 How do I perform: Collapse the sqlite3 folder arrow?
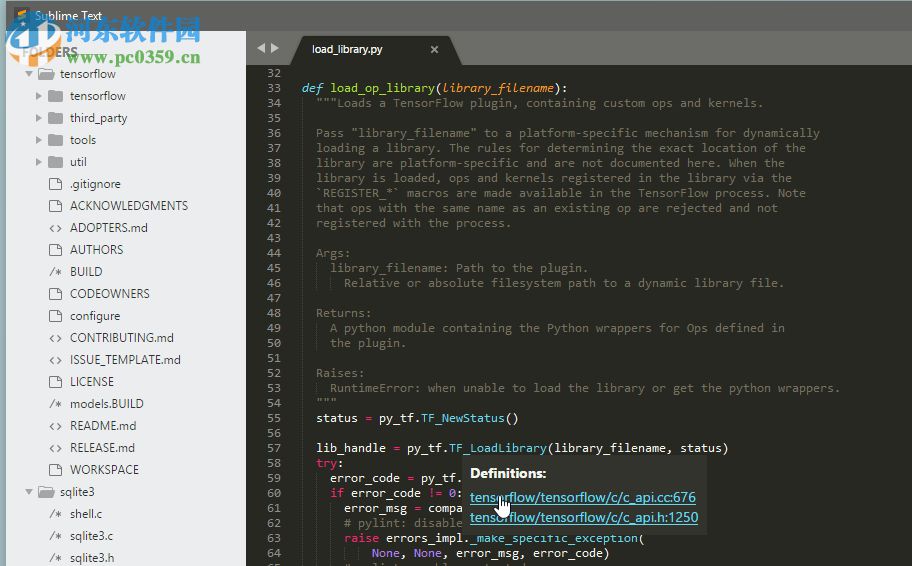click(28, 492)
